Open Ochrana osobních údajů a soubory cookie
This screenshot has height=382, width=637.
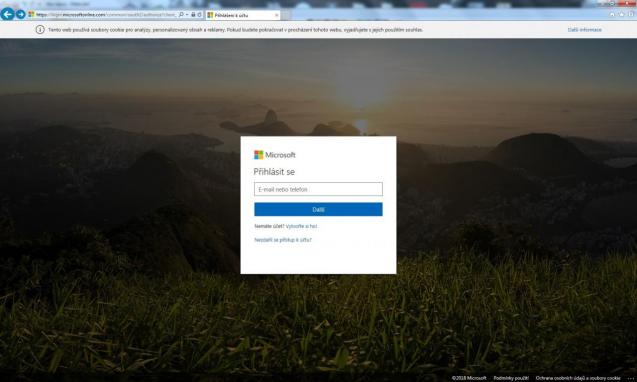coord(578,378)
